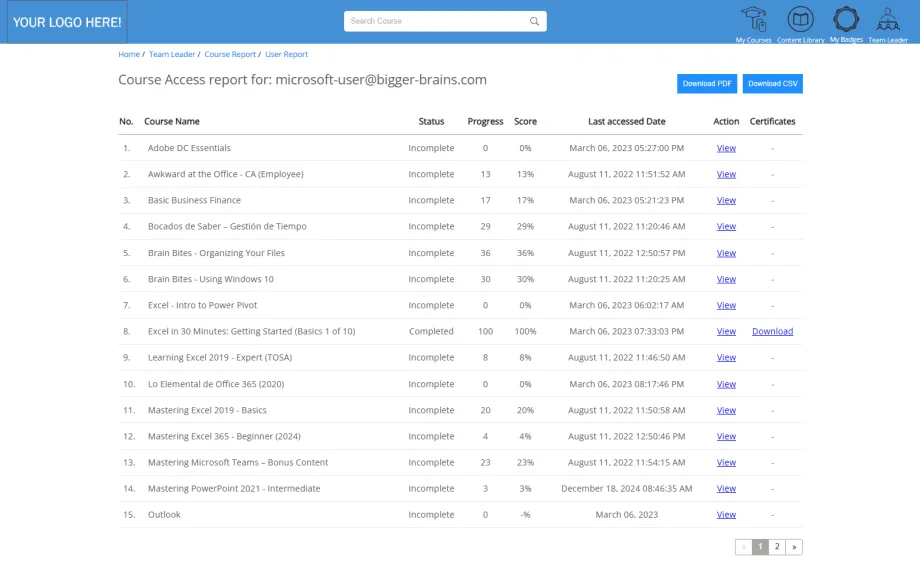Click the '36%' score cell

point(525,253)
